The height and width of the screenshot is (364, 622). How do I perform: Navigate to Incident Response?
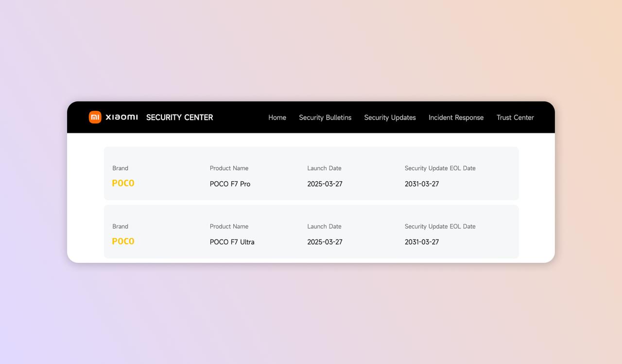[x=456, y=118]
